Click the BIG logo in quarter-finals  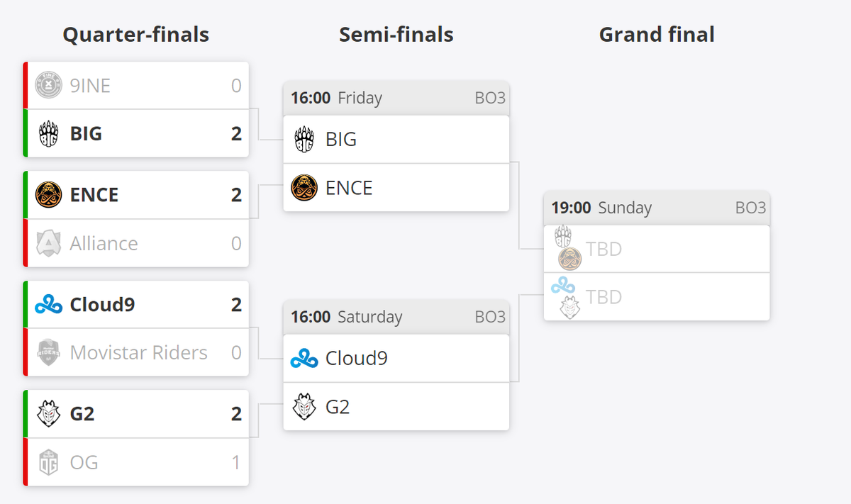pos(48,133)
